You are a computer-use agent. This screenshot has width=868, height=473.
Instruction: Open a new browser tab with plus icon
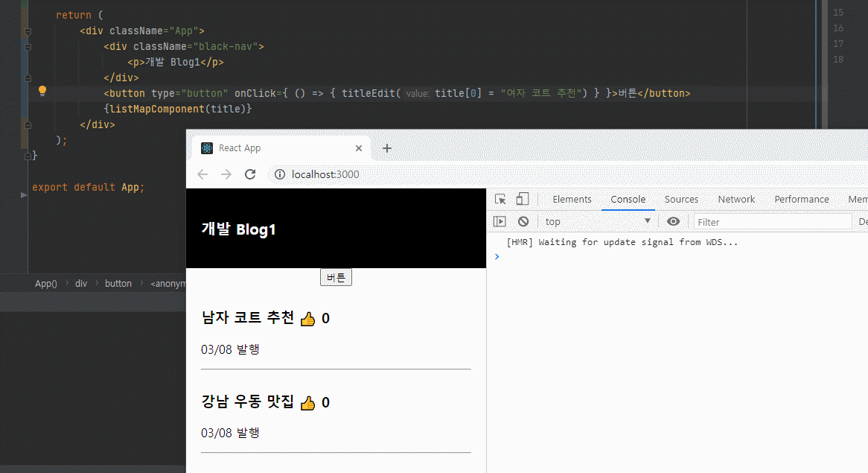pos(387,148)
